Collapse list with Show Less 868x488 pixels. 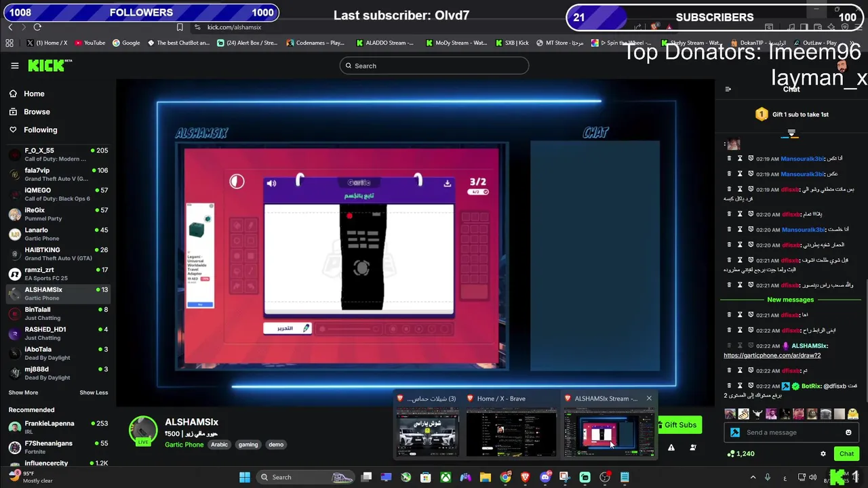(x=94, y=392)
